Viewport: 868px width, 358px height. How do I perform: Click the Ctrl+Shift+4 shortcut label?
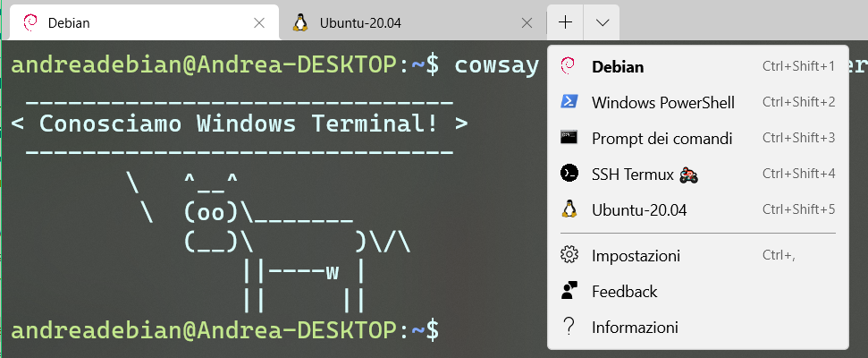(798, 174)
